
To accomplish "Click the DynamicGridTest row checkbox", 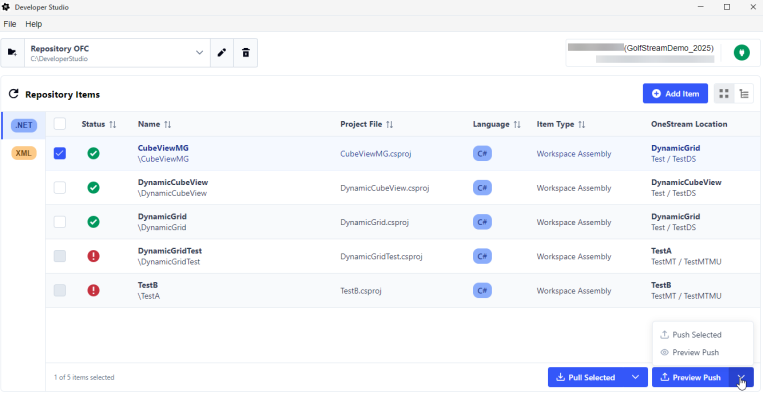I will (60, 256).
